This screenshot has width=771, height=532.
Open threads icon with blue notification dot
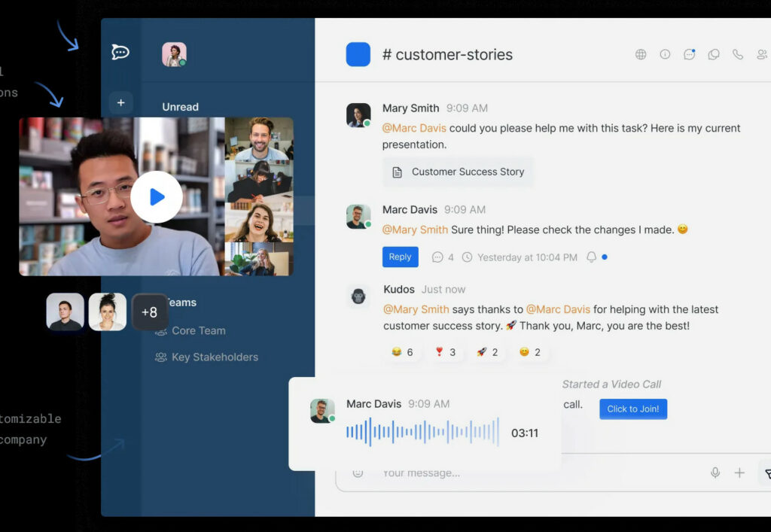(x=689, y=54)
